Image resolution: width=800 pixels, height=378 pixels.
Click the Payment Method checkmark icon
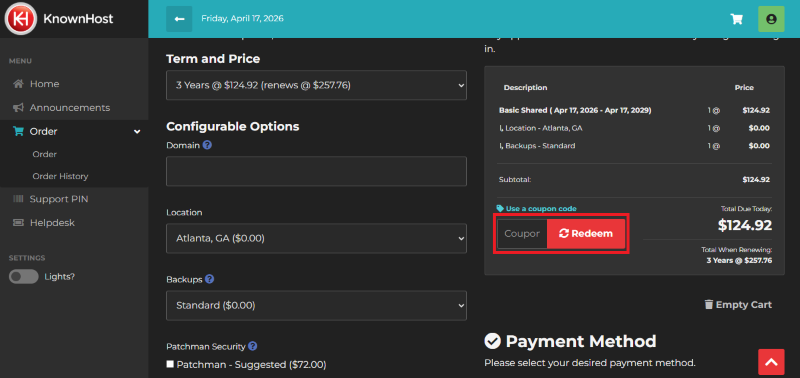point(492,341)
